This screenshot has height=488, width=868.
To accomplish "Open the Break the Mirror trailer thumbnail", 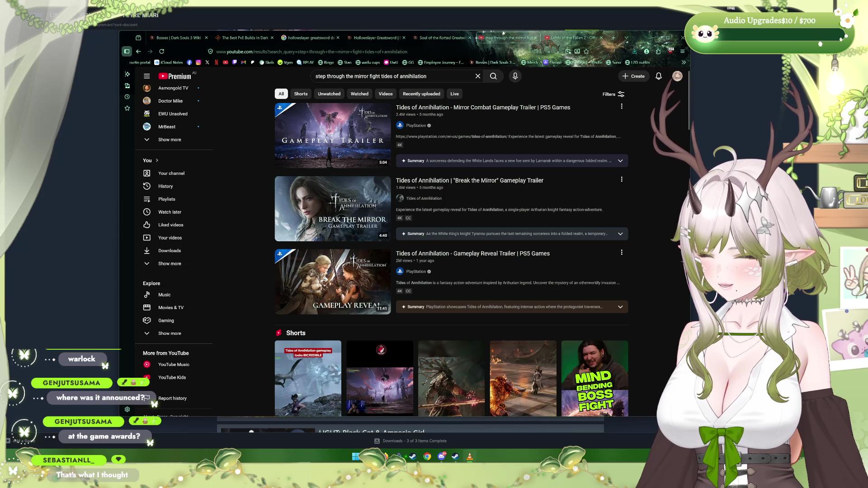I will pyautogui.click(x=332, y=209).
